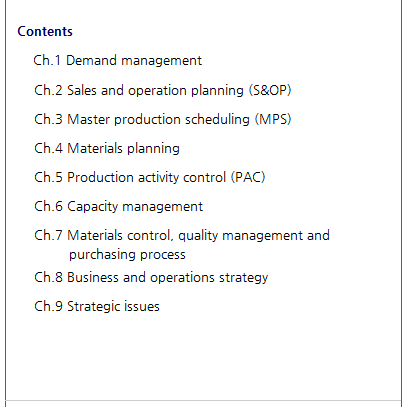Screen dimensions: 407x407
Task: Click the 'Ch.6' chapter number label
Action: click(x=48, y=206)
